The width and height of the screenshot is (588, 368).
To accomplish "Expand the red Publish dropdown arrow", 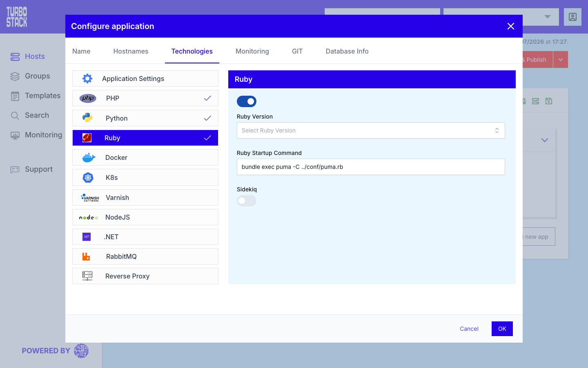I will click(x=561, y=60).
